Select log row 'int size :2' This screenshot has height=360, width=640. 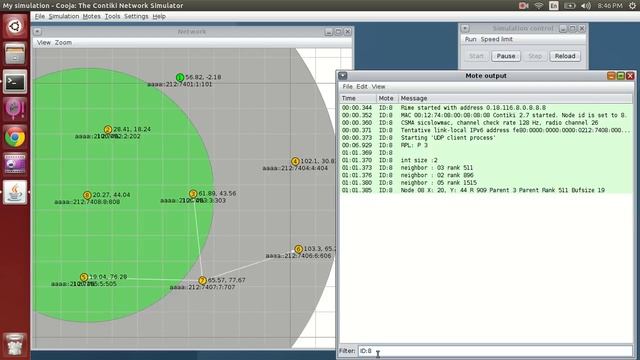(486, 160)
